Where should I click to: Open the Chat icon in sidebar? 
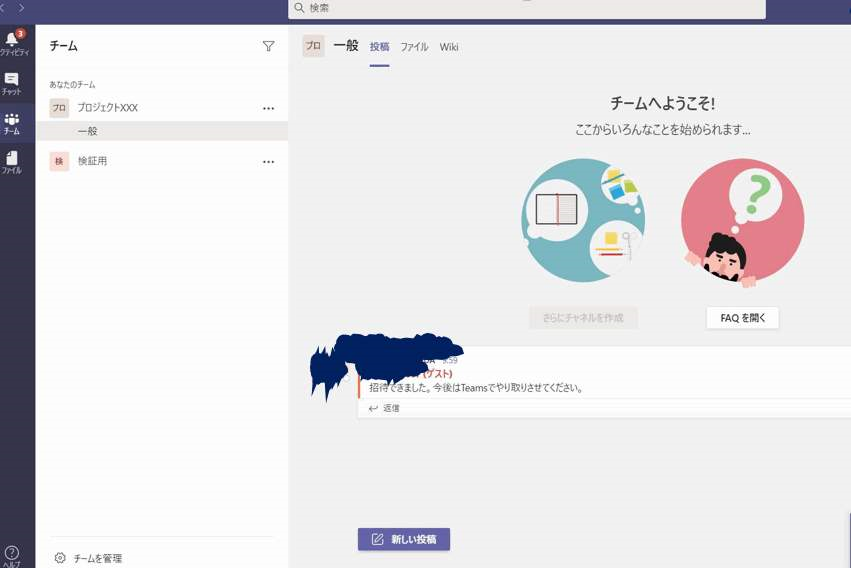[11, 79]
